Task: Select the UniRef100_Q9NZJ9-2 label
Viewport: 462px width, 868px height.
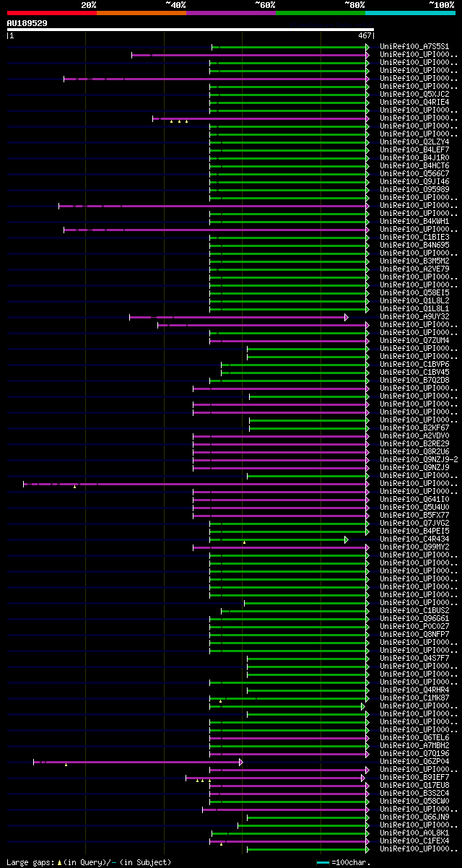Action: click(419, 459)
